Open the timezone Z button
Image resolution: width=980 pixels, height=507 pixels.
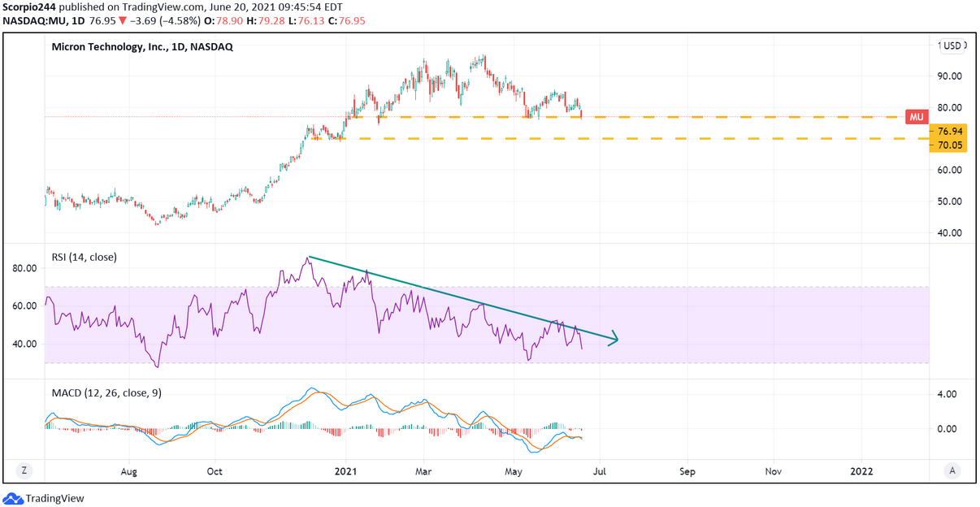[25, 470]
